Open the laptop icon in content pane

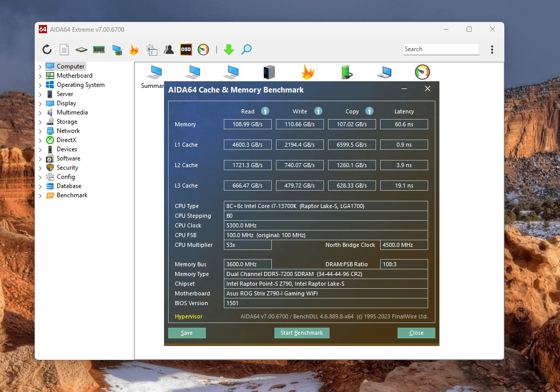384,72
